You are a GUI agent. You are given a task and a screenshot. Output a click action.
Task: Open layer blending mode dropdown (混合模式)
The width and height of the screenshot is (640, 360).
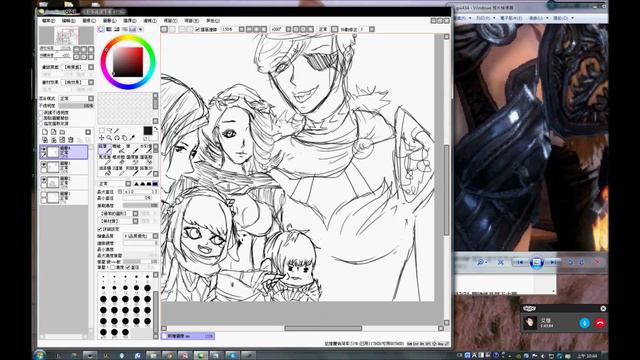click(x=76, y=98)
